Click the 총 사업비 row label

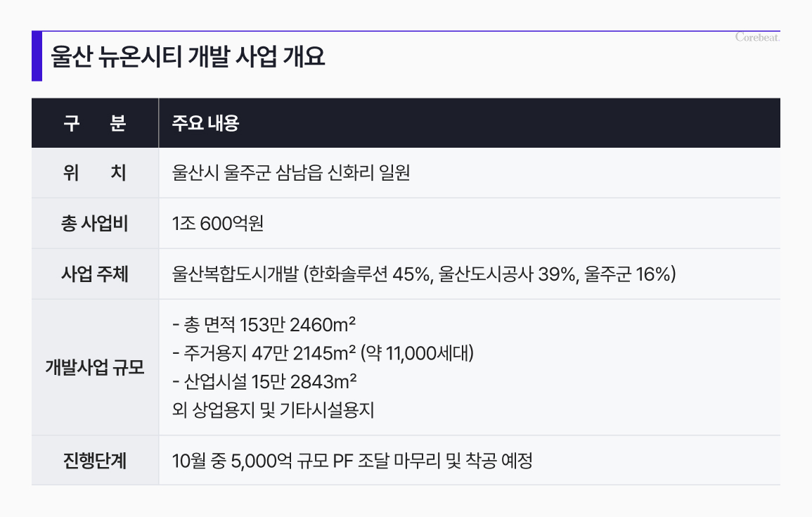(95, 223)
